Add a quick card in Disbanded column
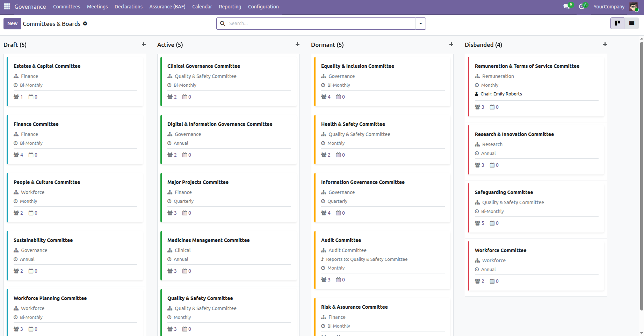Viewport: 644px width, 336px height. tap(605, 44)
